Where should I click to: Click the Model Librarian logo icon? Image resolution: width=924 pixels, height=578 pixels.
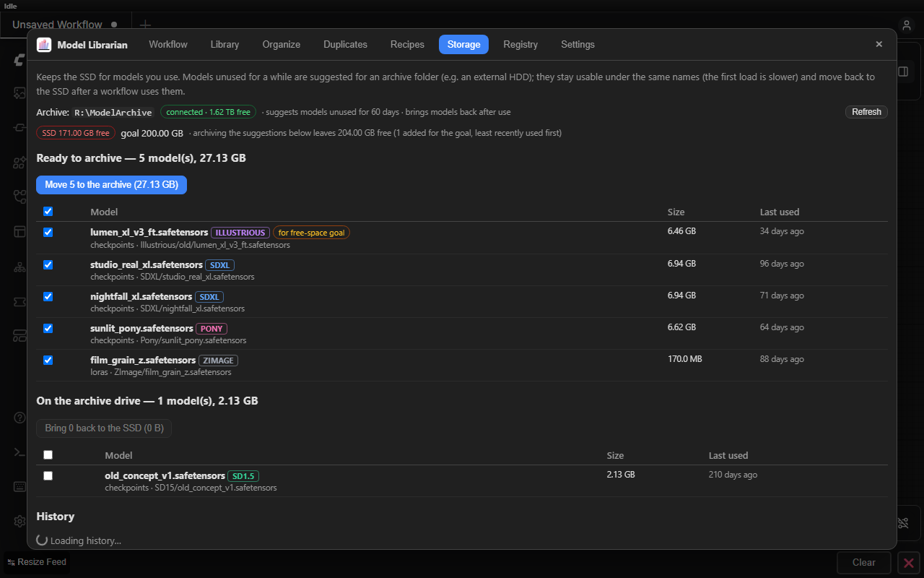[44, 45]
